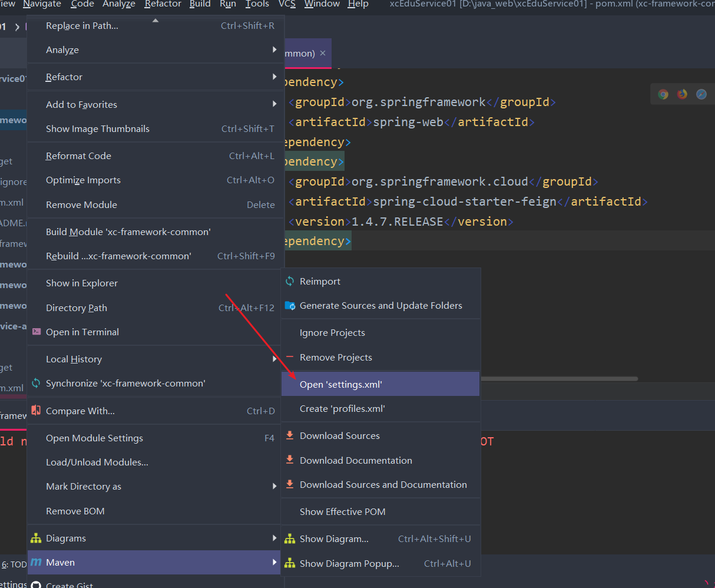Click the Show Diagram Popup icon
This screenshot has height=588, width=715.
click(290, 563)
